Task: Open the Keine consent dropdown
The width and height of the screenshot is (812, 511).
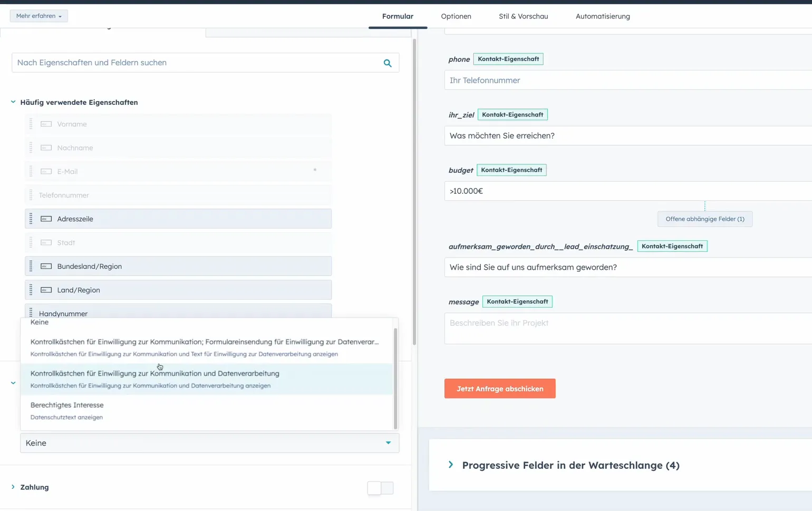Action: 209,443
